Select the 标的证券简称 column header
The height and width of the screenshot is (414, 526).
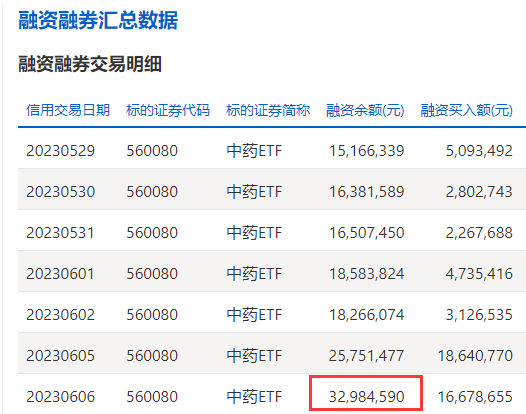click(x=268, y=110)
